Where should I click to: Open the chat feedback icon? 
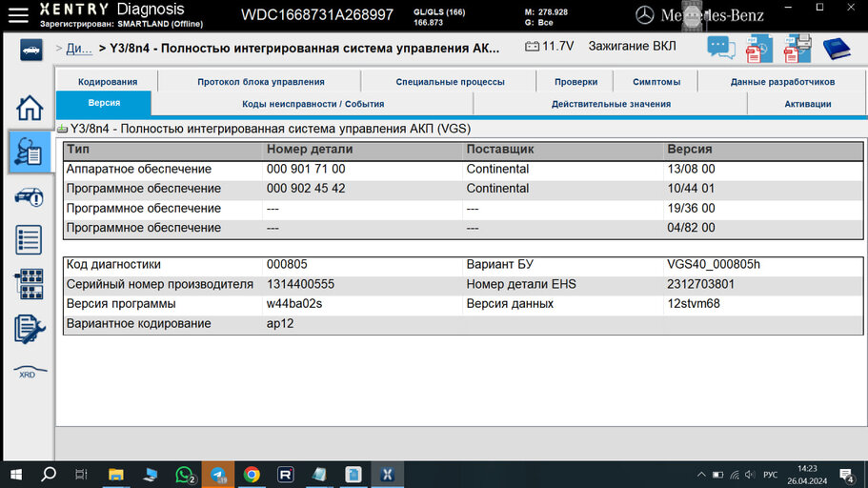720,49
